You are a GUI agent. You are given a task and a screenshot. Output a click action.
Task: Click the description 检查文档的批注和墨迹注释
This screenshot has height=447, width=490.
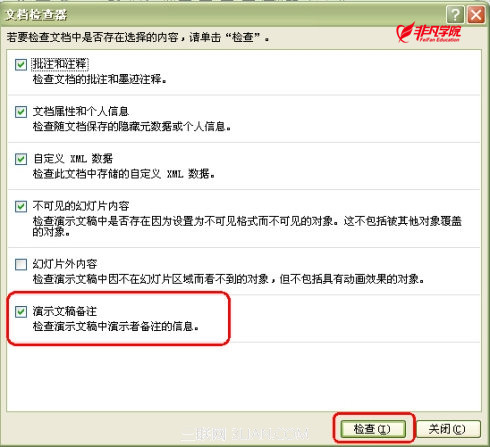click(x=99, y=79)
